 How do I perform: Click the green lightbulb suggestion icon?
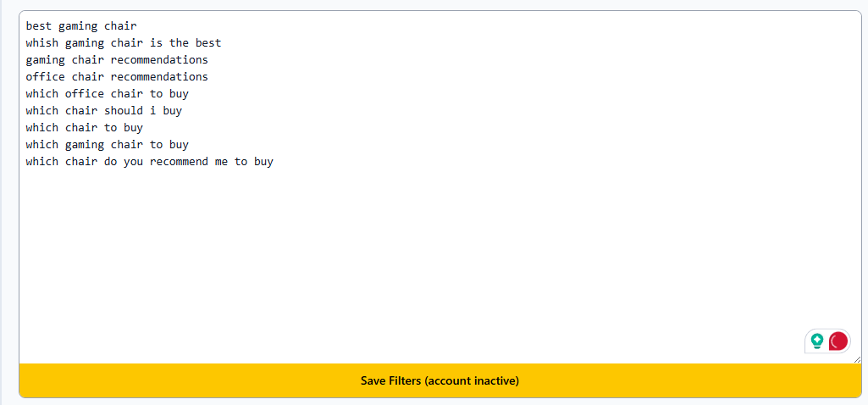[x=817, y=341]
